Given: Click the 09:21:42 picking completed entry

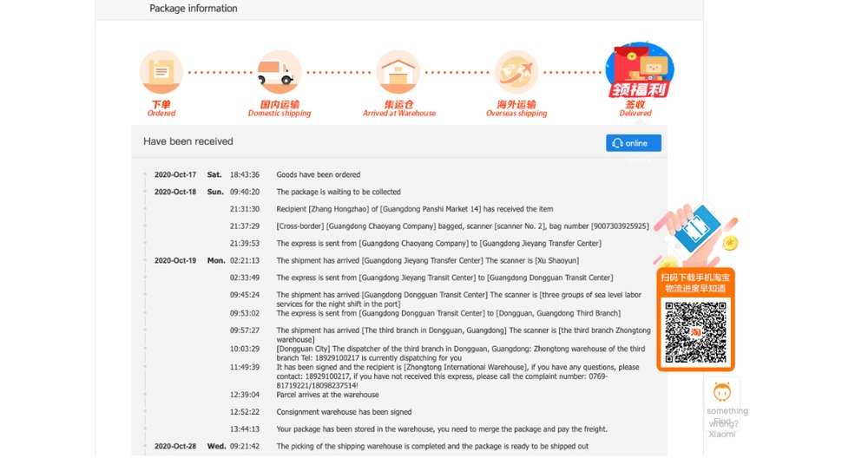Looking at the screenshot, I should click(432, 447).
